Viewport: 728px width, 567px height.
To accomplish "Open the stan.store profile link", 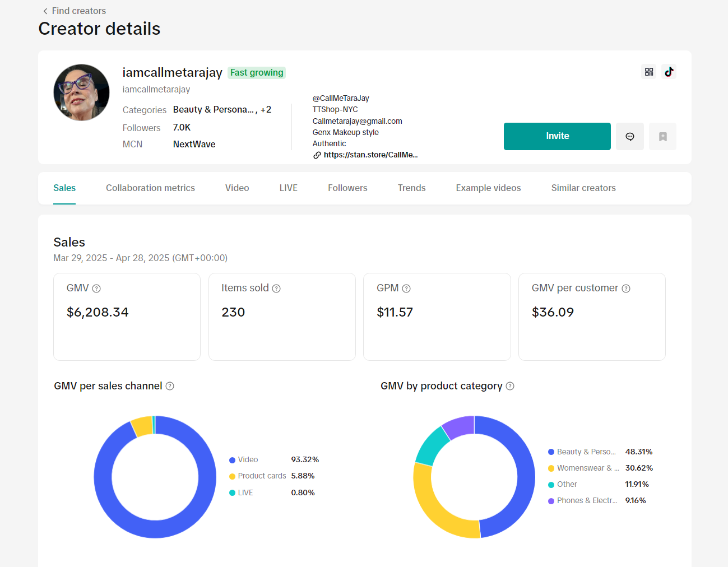I will click(370, 155).
